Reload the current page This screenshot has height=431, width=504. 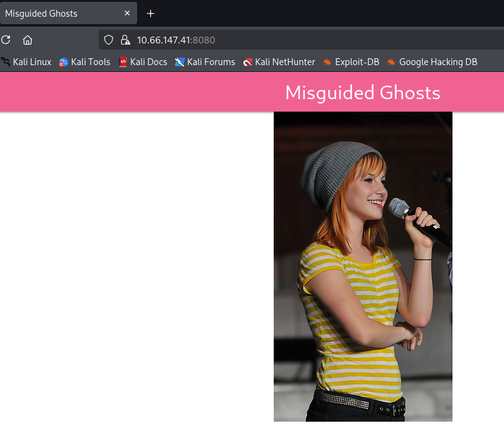click(6, 40)
